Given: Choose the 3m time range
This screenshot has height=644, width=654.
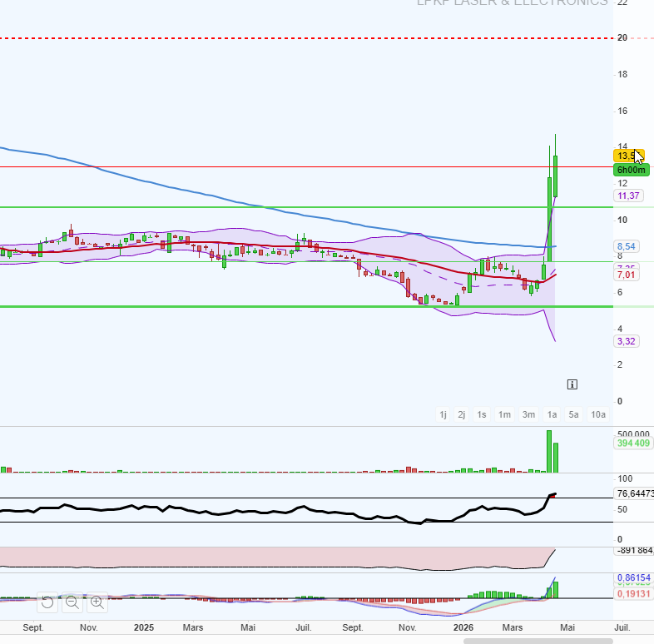Looking at the screenshot, I should click(x=528, y=414).
